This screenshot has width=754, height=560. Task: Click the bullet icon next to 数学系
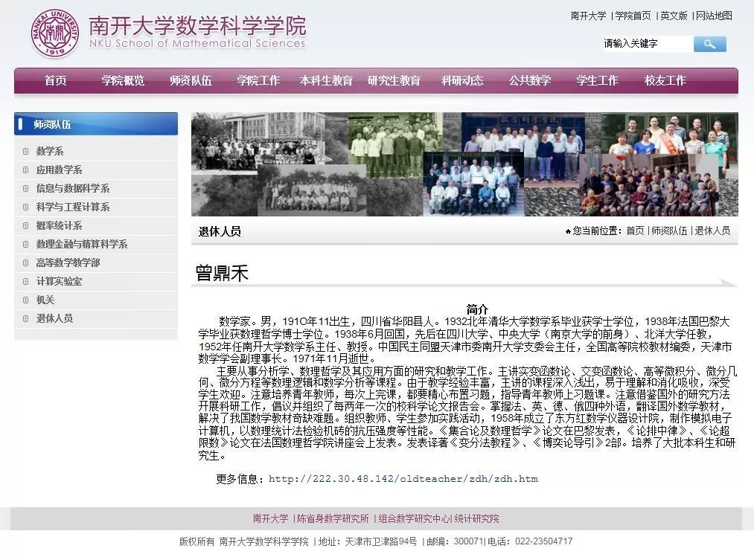click(26, 152)
